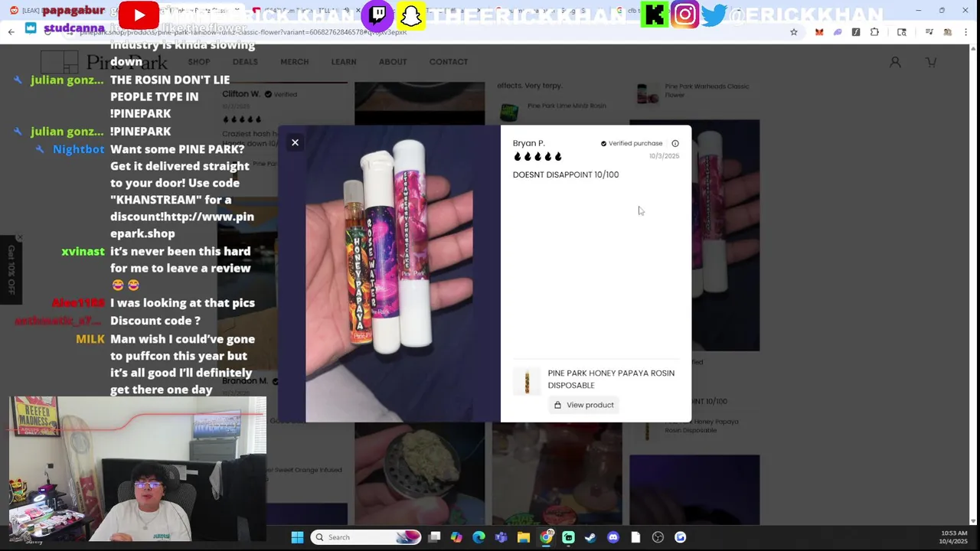The height and width of the screenshot is (551, 980).
Task: Close the review photo popup
Action: point(295,142)
